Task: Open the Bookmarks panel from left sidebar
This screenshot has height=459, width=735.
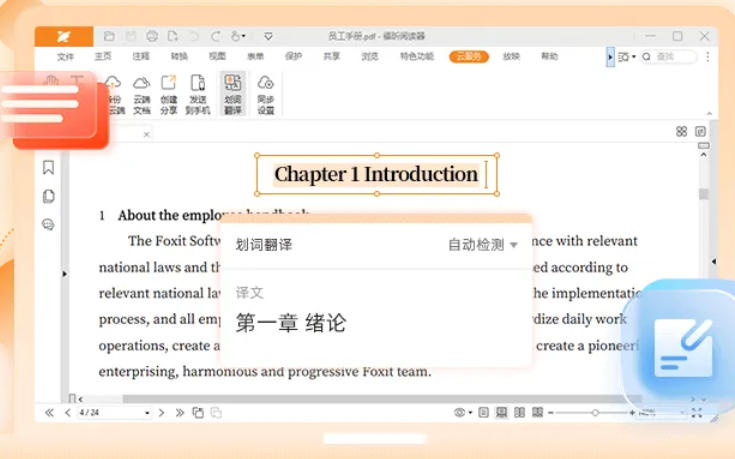Action: [48, 167]
